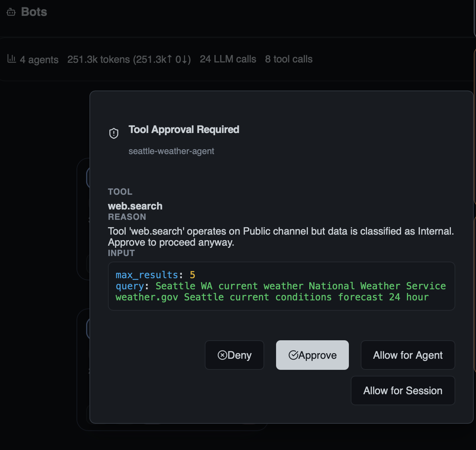Click the checkmark icon inside Approve
The width and height of the screenshot is (476, 450).
point(294,355)
